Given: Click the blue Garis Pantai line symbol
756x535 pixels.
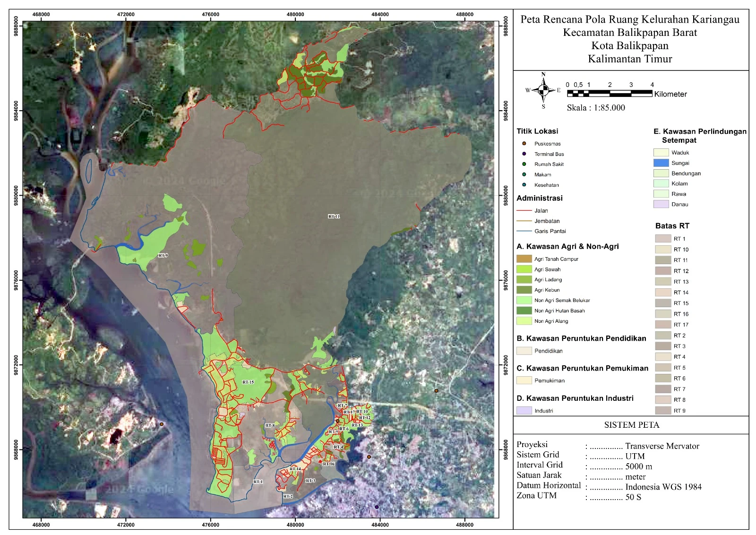Looking at the screenshot, I should point(524,231).
